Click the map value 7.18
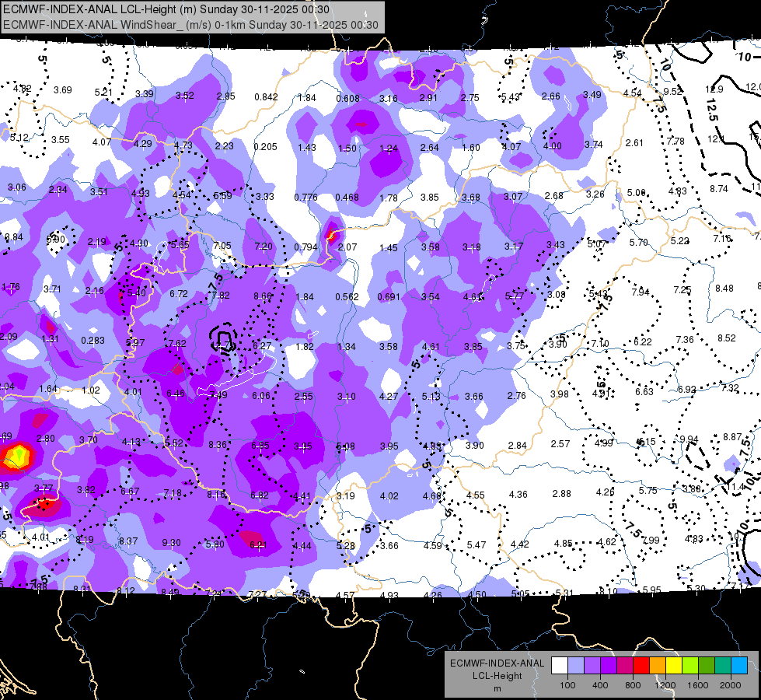This screenshot has width=761, height=700. (x=173, y=494)
